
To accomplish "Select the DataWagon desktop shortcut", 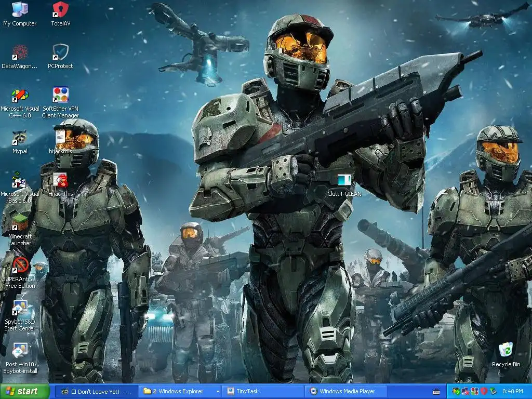I will pos(20,57).
